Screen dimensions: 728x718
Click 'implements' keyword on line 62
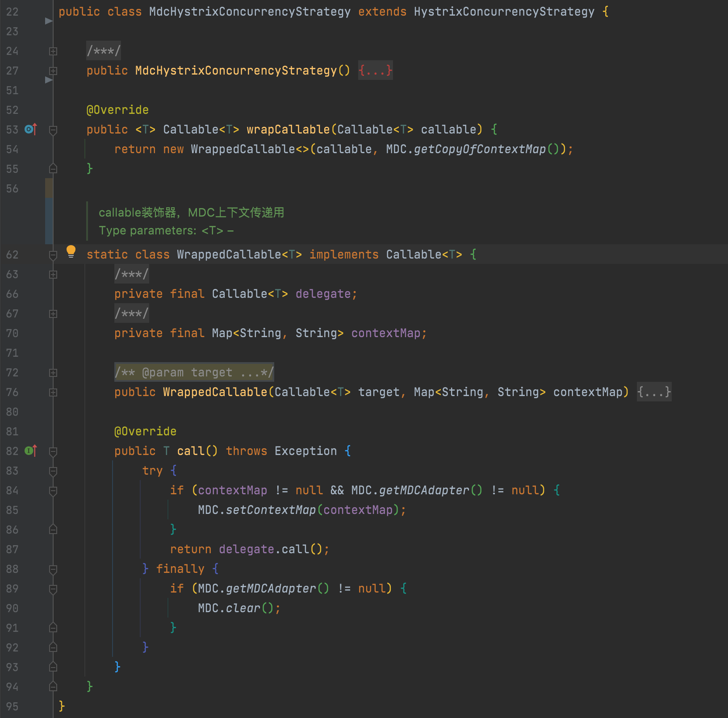344,255
